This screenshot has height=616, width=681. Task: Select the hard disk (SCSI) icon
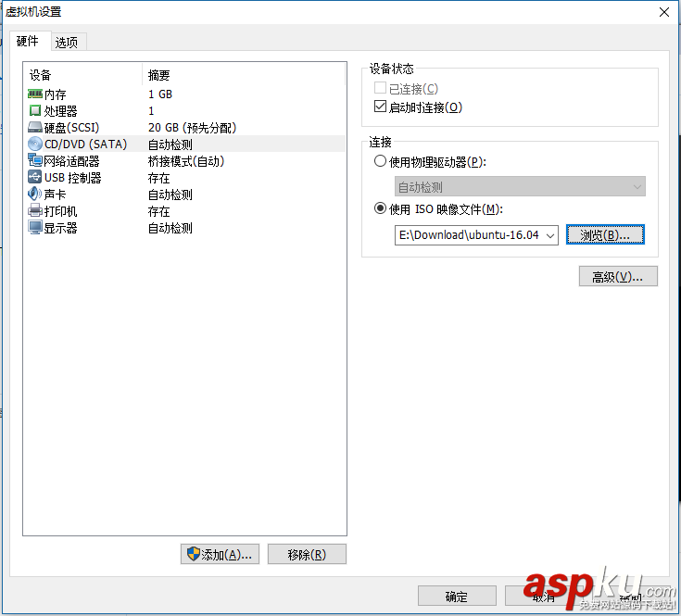pos(35,127)
